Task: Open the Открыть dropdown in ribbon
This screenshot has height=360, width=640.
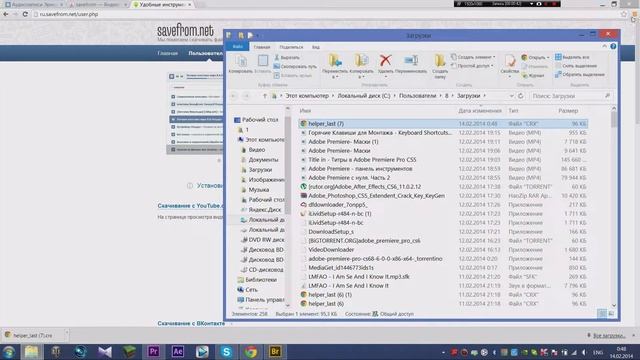Action: click(536, 57)
